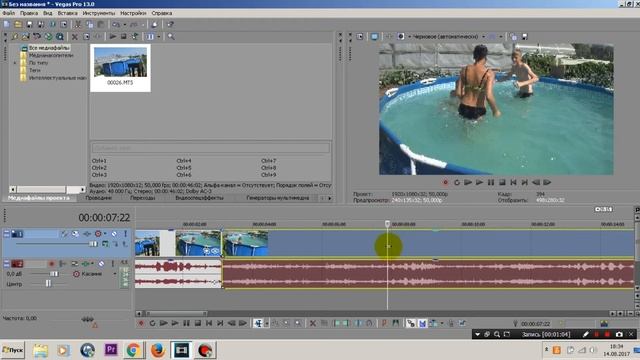Click the Save Snapshot icon in preview
Viewport: 640px width, 360px height.
pos(525,37)
